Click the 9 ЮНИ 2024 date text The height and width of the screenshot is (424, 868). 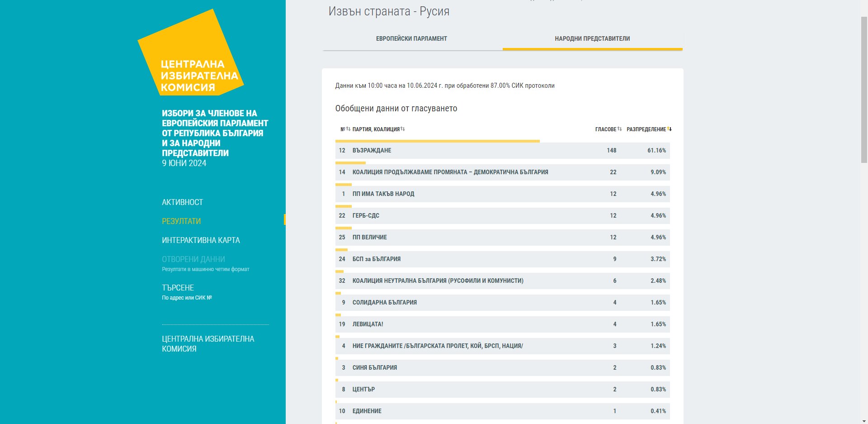[x=184, y=163]
